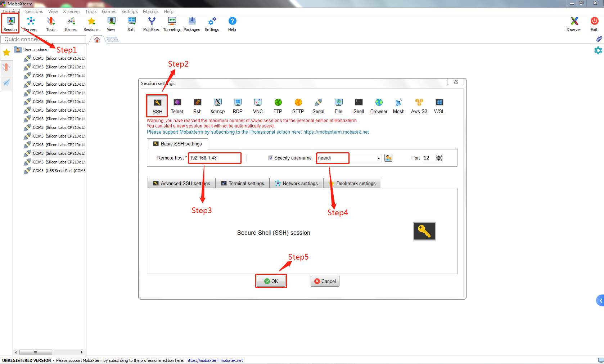604x364 pixels.
Task: Toggle the Specify username checkbox
Action: point(271,158)
